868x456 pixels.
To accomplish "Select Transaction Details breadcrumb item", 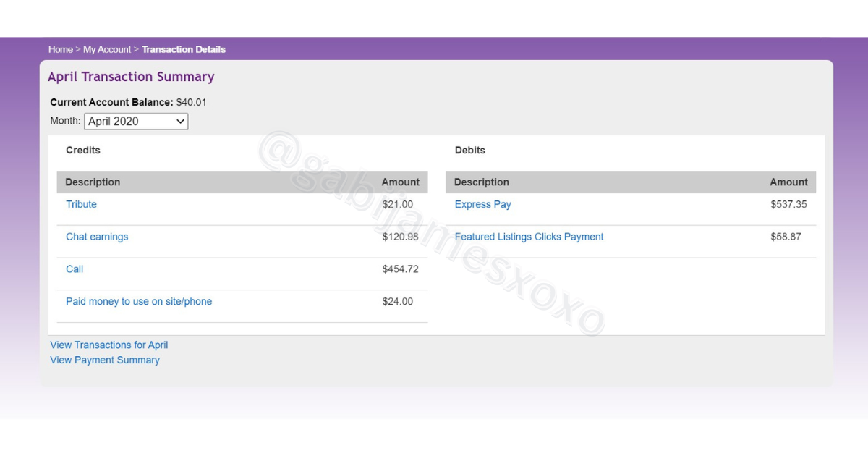I will (x=184, y=50).
